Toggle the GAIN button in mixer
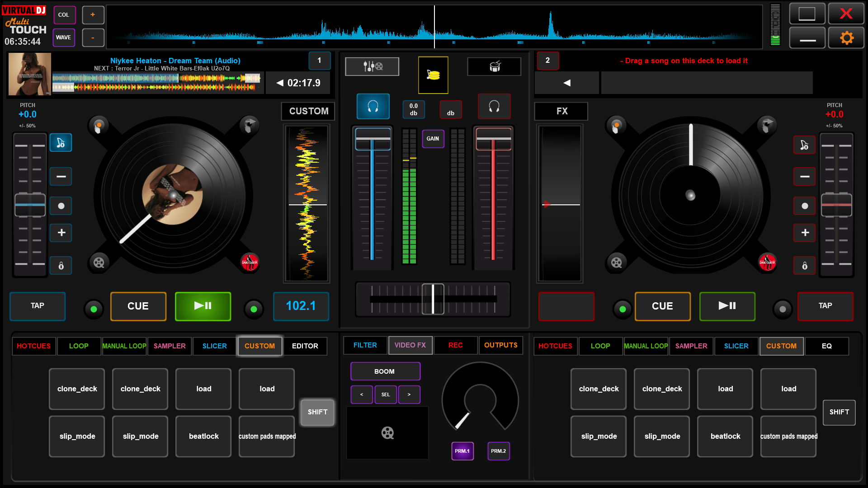The width and height of the screenshot is (868, 488). pos(433,139)
